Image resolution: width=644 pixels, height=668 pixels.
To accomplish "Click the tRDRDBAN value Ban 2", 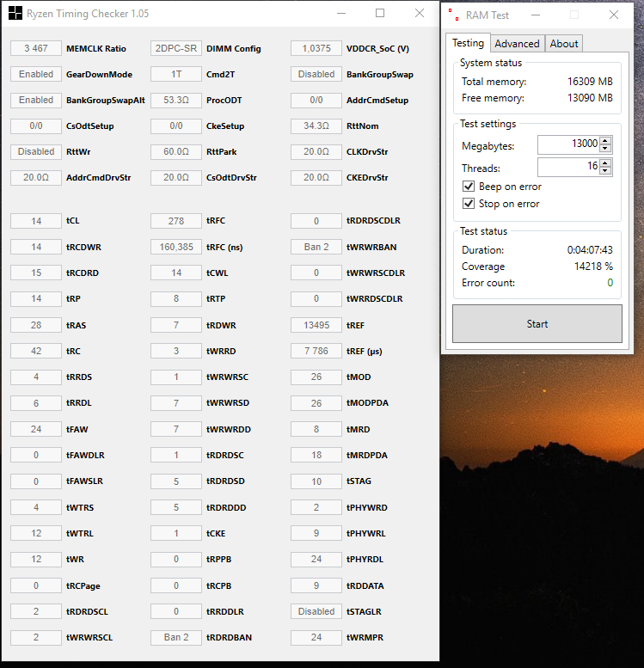I will [176, 637].
